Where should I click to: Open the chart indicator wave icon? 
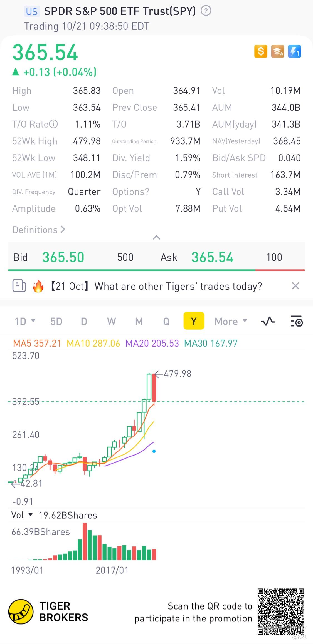click(268, 321)
